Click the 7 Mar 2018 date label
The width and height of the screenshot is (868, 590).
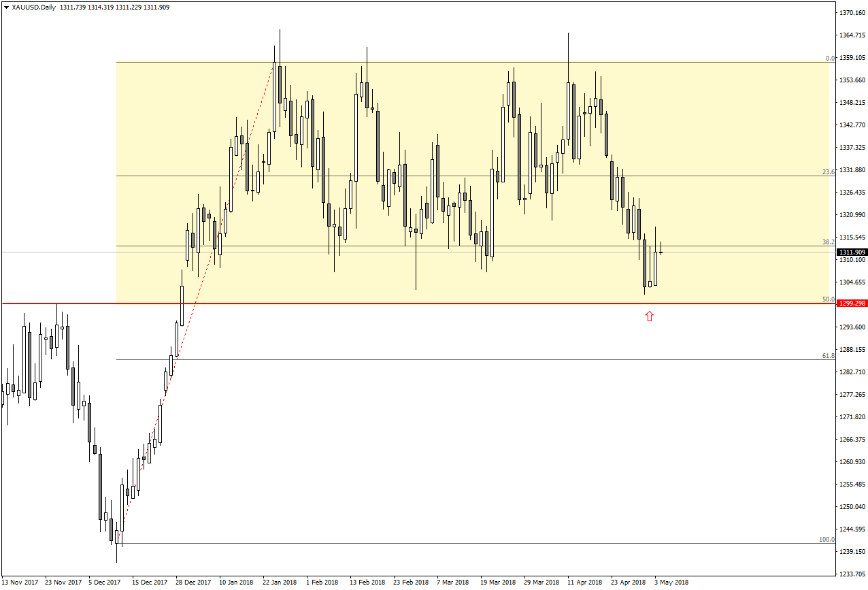pos(453,583)
